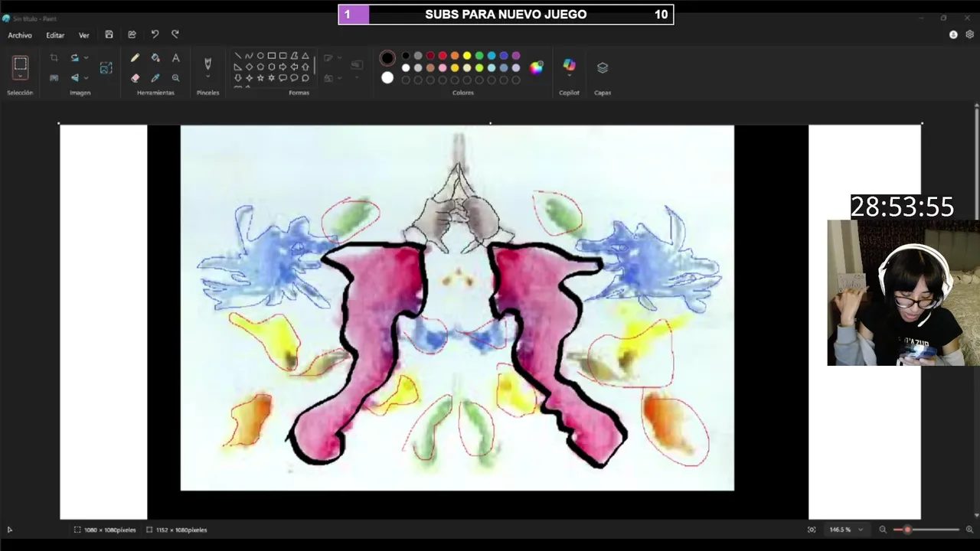Image resolution: width=980 pixels, height=551 pixels.
Task: Pick the purple color swatch
Action: [x=516, y=56]
